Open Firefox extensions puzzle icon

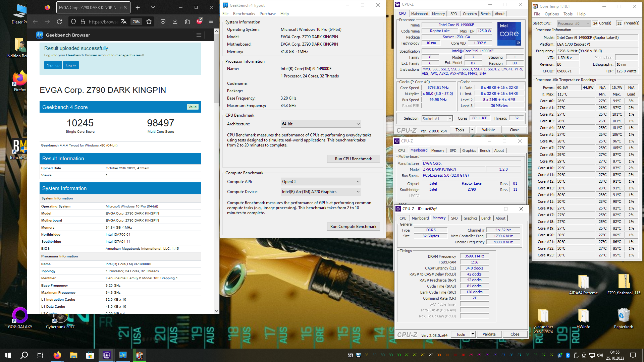(187, 22)
